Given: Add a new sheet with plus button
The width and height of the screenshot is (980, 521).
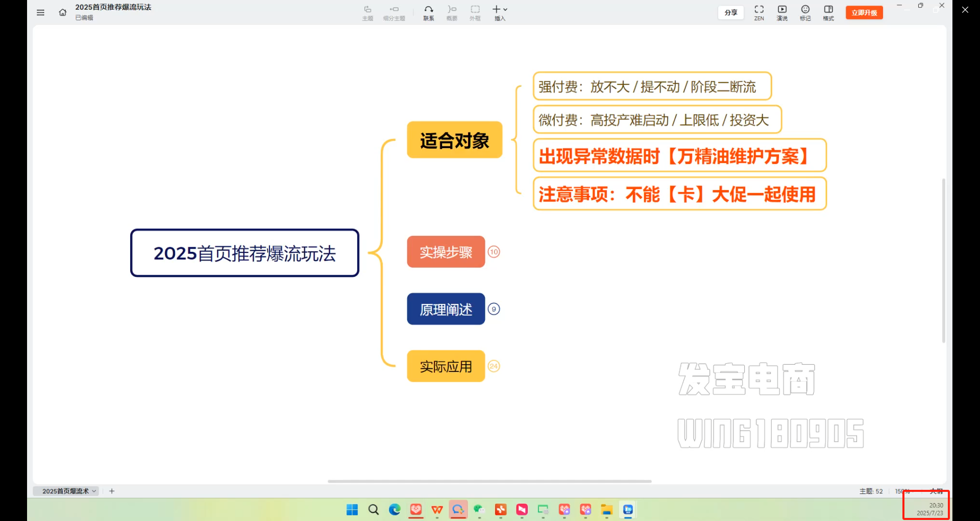Looking at the screenshot, I should [x=112, y=491].
